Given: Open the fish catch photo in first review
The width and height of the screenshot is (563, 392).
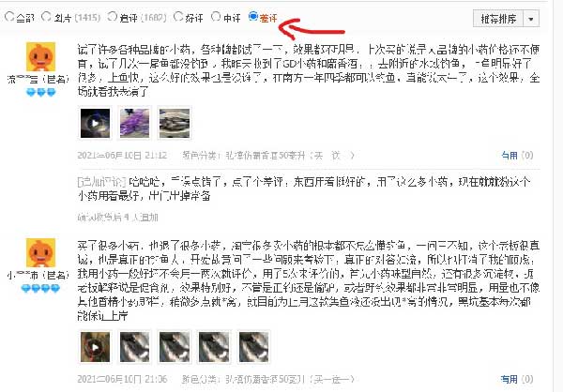Looking at the screenshot, I should (x=175, y=123).
